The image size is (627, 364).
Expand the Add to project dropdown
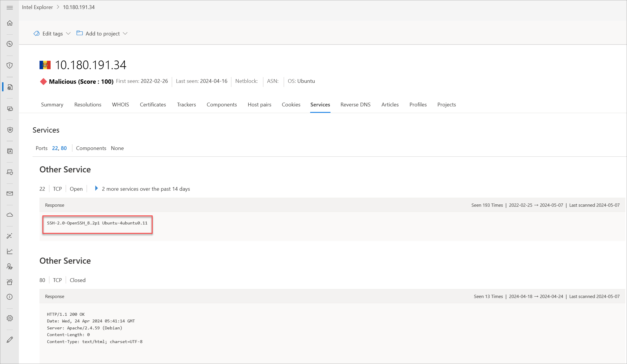(102, 34)
